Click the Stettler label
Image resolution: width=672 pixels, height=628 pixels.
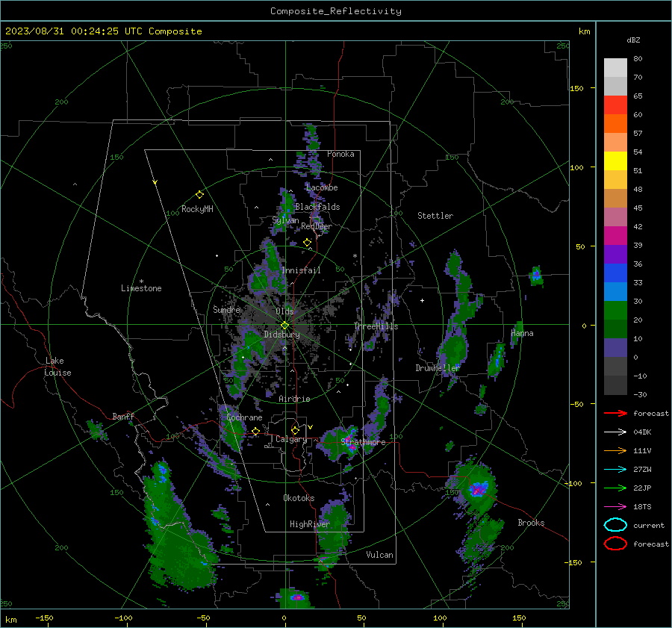(435, 216)
